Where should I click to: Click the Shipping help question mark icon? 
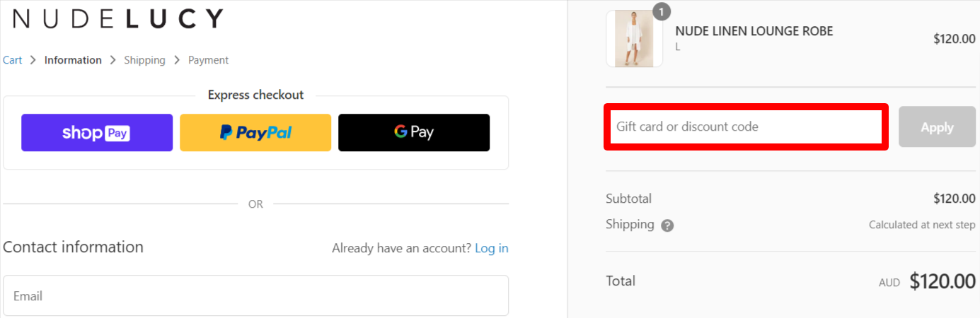[667, 225]
